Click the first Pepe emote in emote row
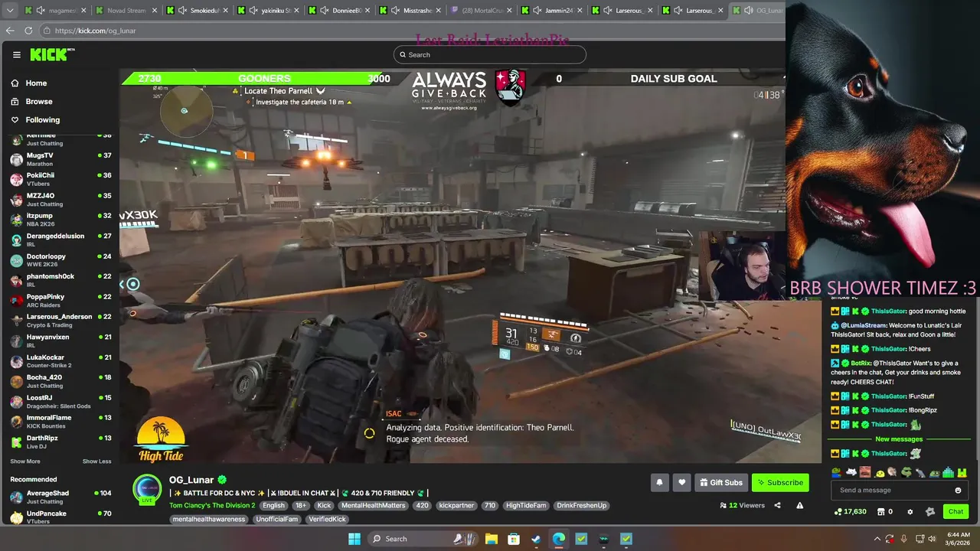Screen dimensions: 980x551 tap(836, 472)
